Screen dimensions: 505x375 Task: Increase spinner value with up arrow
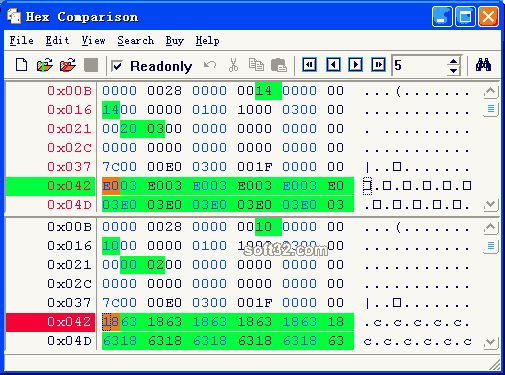pyautogui.click(x=453, y=61)
